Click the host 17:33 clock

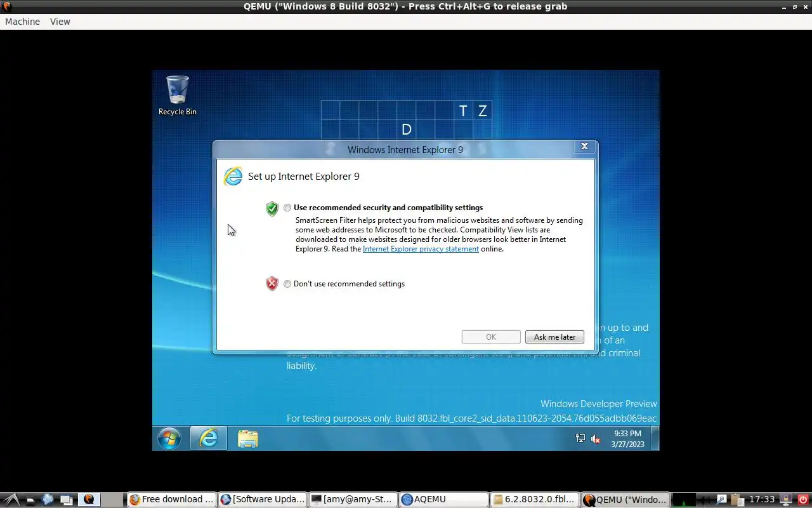[762, 499]
